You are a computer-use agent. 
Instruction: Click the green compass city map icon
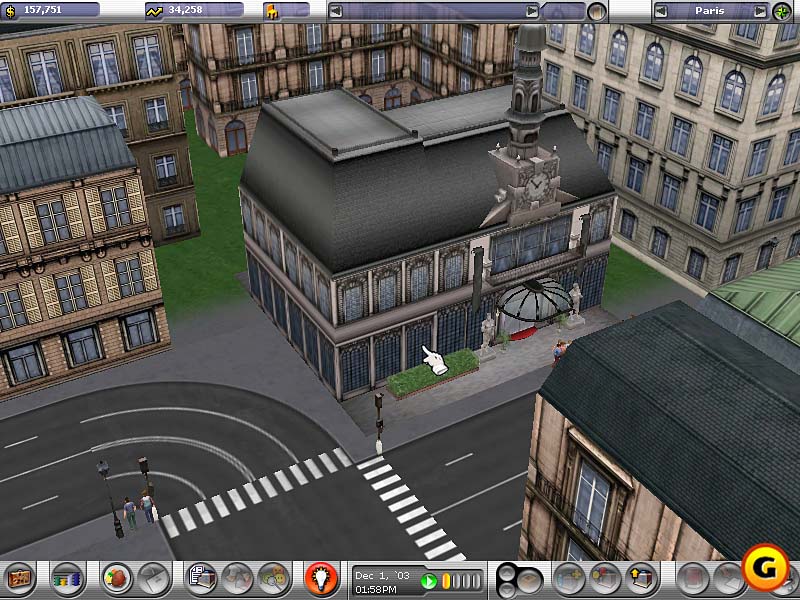pos(782,11)
